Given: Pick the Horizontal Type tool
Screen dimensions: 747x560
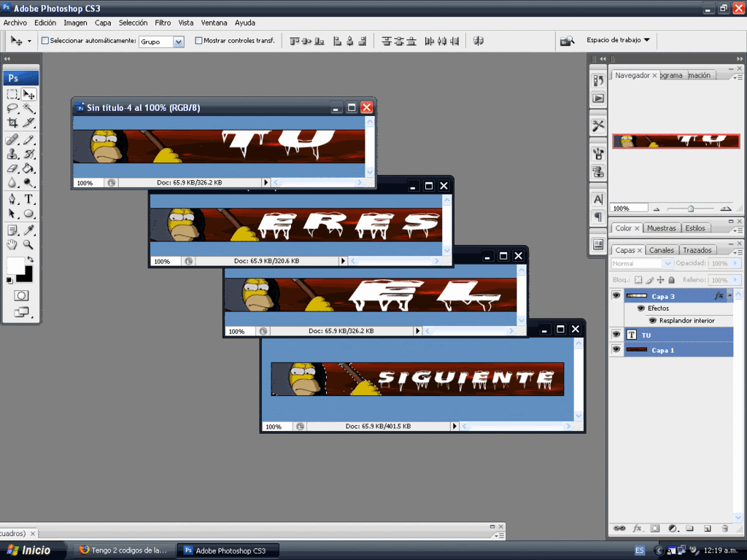Looking at the screenshot, I should pos(29,199).
